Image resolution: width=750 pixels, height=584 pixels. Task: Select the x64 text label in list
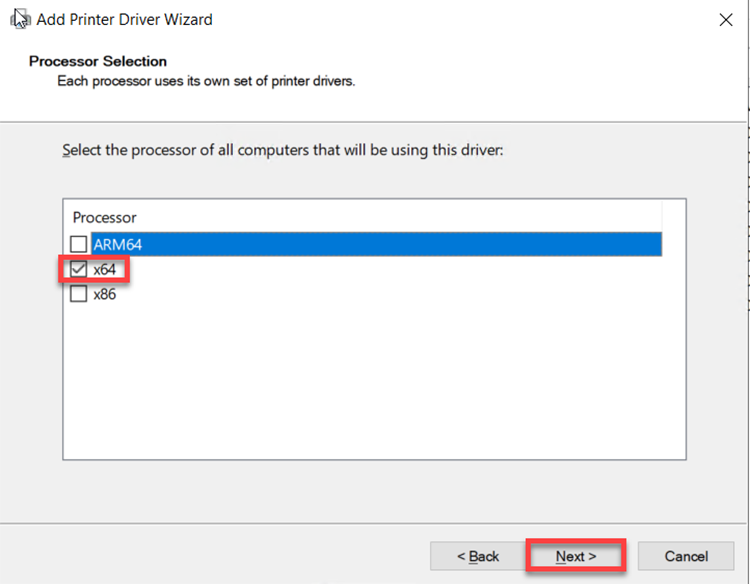105,269
